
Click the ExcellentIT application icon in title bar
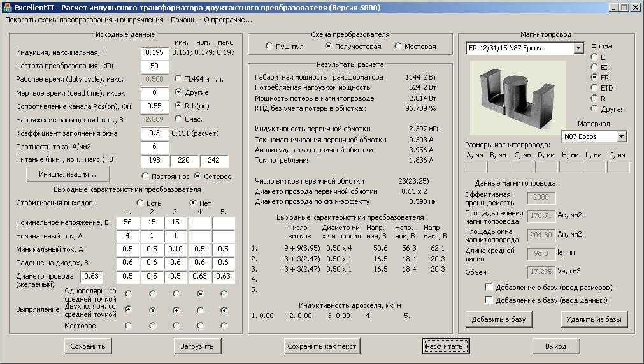coord(6,8)
